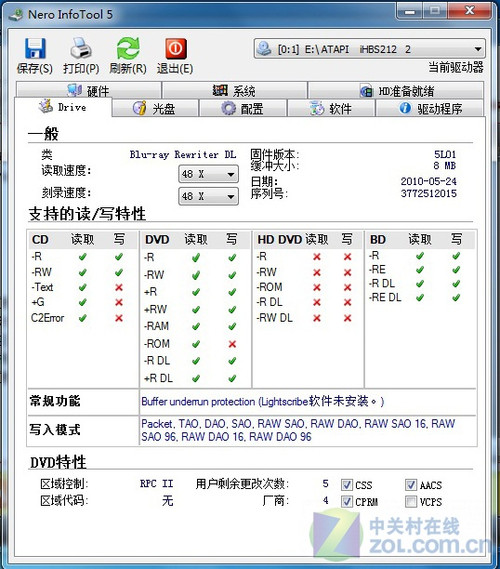Switch to the 软件 software tab
500x569 pixels.
[331, 108]
